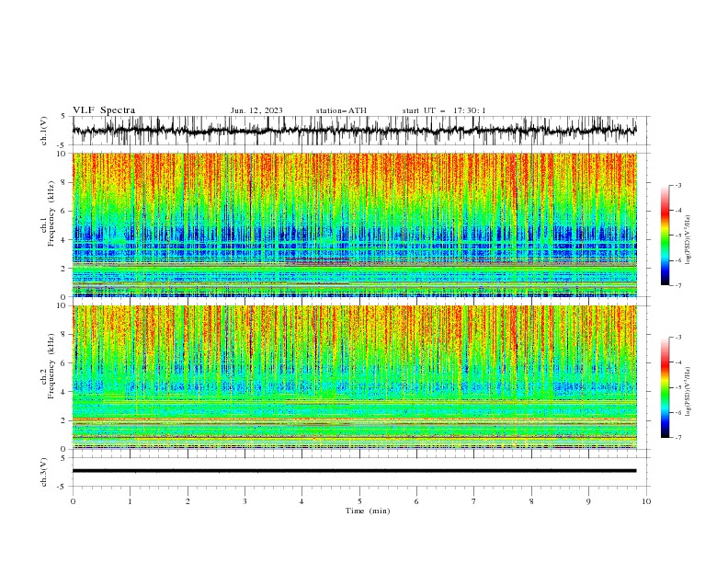
Task: Click the 'VLF Spectra' title text
Action: point(104,110)
